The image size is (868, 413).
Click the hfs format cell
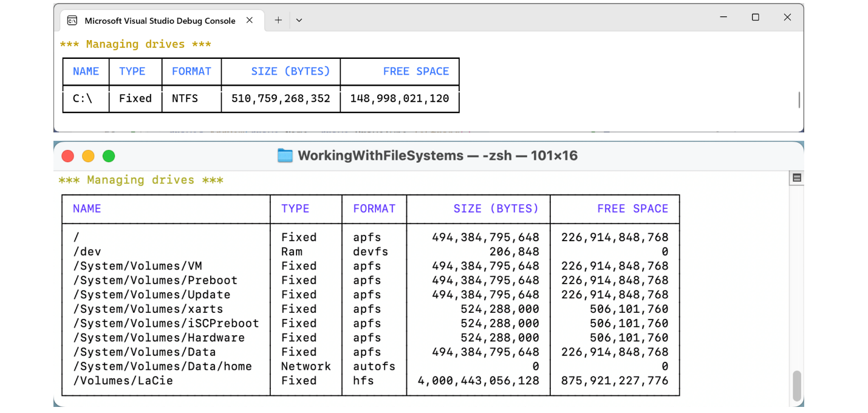363,381
